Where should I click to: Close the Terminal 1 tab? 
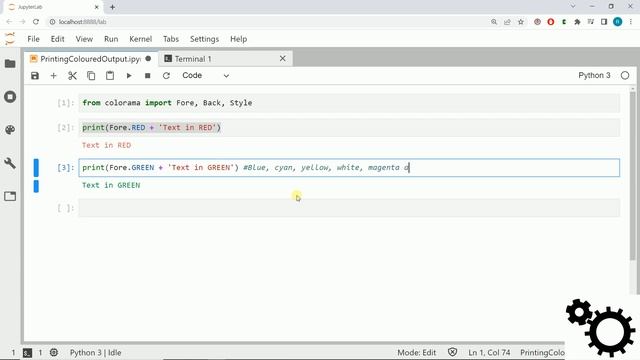[x=282, y=59]
